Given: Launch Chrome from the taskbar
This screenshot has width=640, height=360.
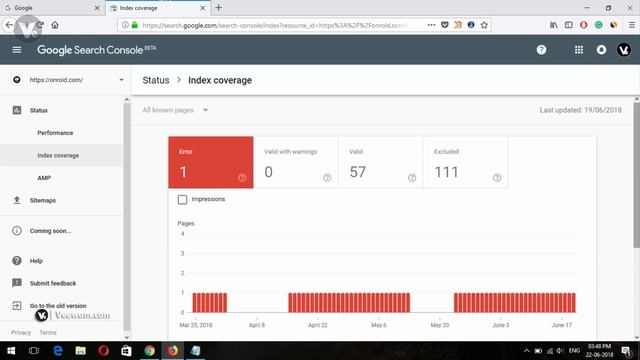Looking at the screenshot, I should 149,351.
